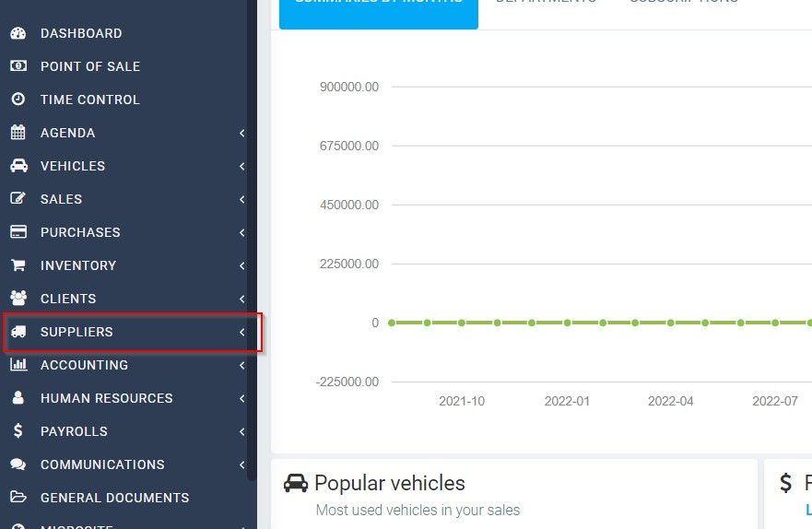812x529 pixels.
Task: Expand the Accounting submenu chevron
Action: point(241,365)
